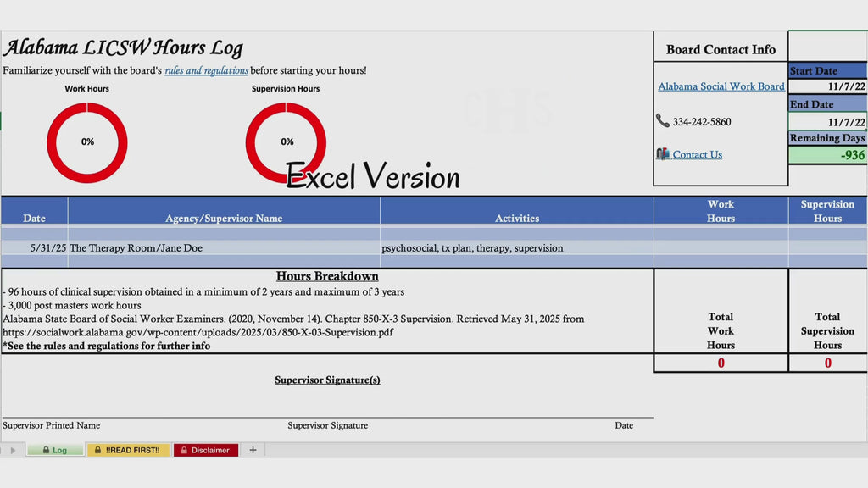Click the Supervision Hours donut chart
868x488 pixels.
(x=286, y=142)
